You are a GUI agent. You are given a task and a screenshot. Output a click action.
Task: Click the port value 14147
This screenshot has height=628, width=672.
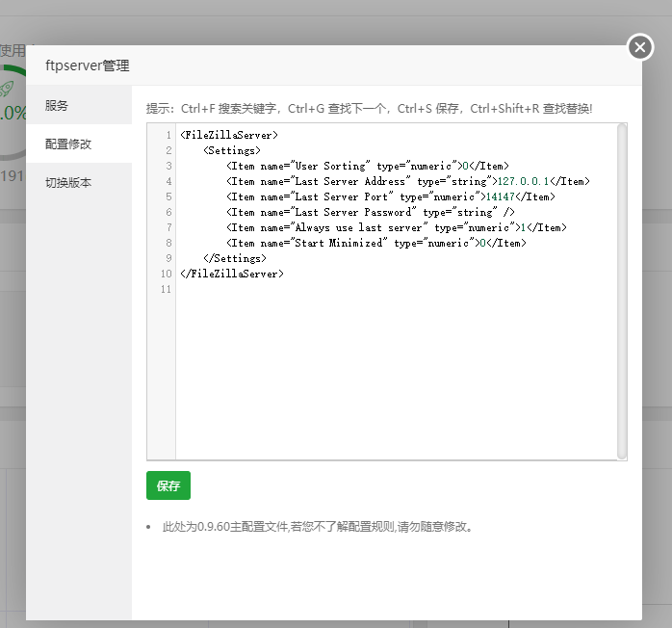coord(500,196)
